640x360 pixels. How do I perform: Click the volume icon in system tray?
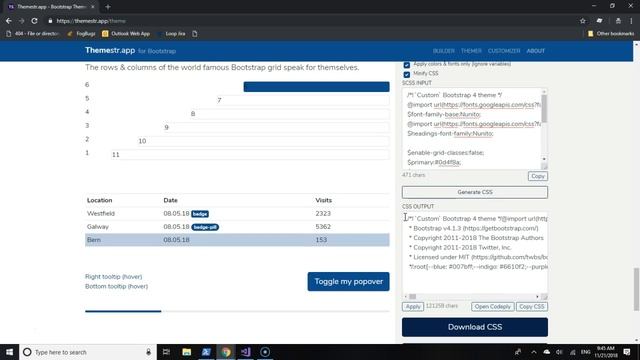point(559,352)
